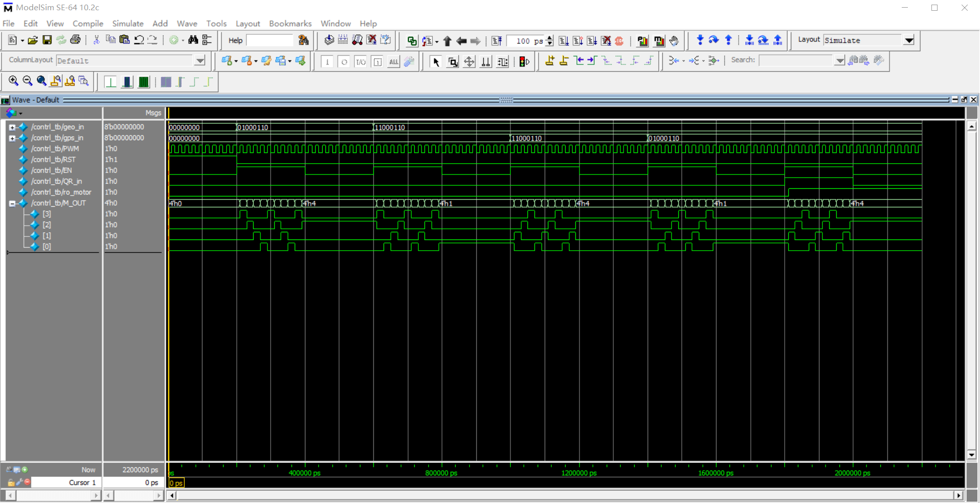Open the File menu
This screenshot has width=980, height=503.
click(x=9, y=24)
